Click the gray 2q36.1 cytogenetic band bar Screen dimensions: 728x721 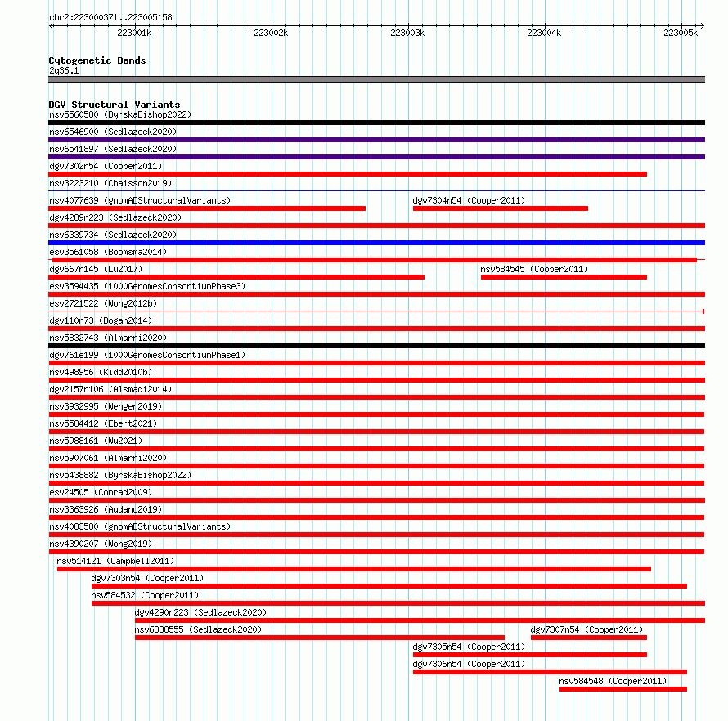click(376, 80)
